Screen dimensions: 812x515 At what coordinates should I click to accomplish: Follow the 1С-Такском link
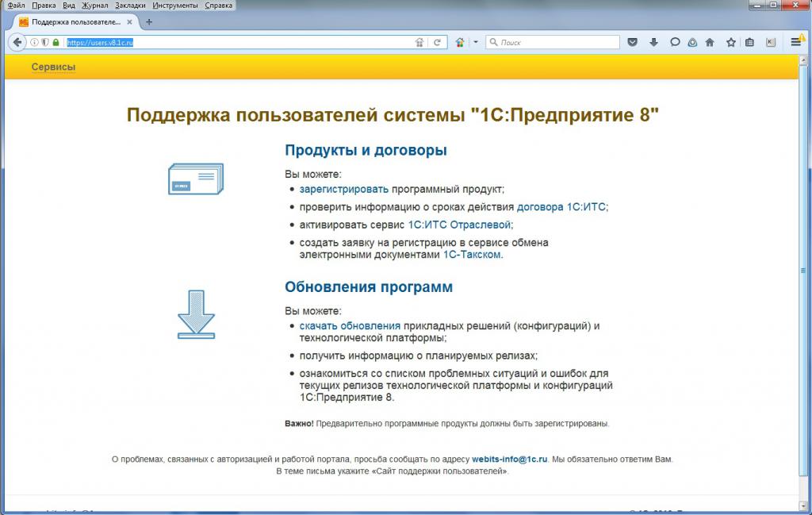[472, 255]
